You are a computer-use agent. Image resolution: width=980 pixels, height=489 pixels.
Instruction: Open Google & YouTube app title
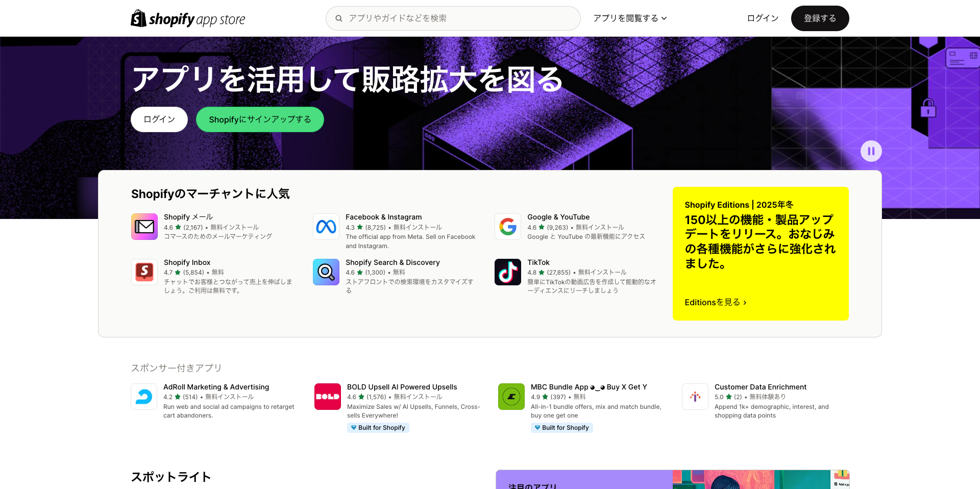click(558, 217)
